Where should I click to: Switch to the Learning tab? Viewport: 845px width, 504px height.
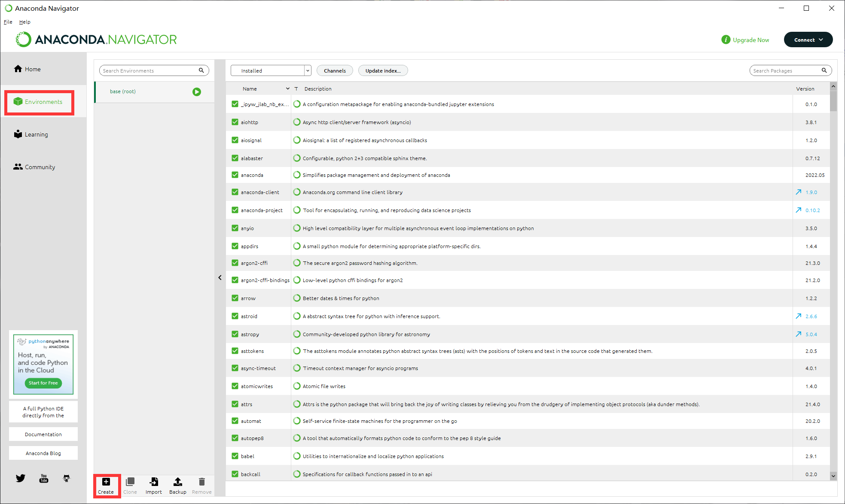(x=36, y=134)
